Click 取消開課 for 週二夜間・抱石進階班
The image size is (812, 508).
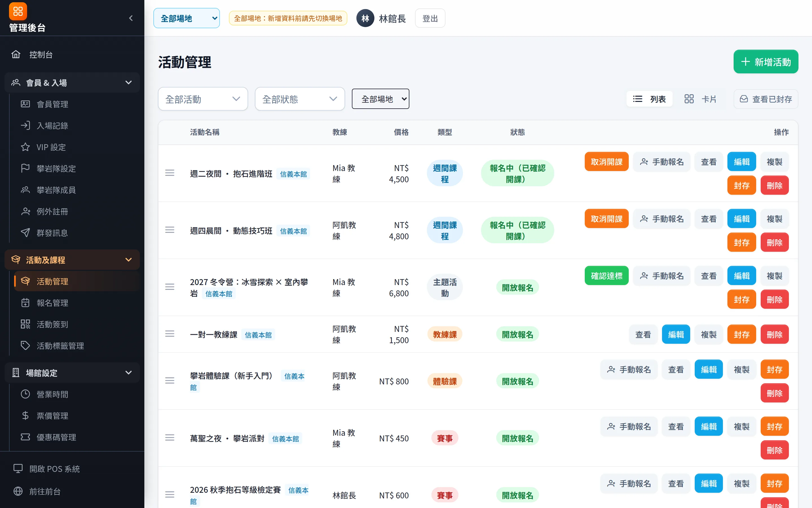click(x=606, y=162)
